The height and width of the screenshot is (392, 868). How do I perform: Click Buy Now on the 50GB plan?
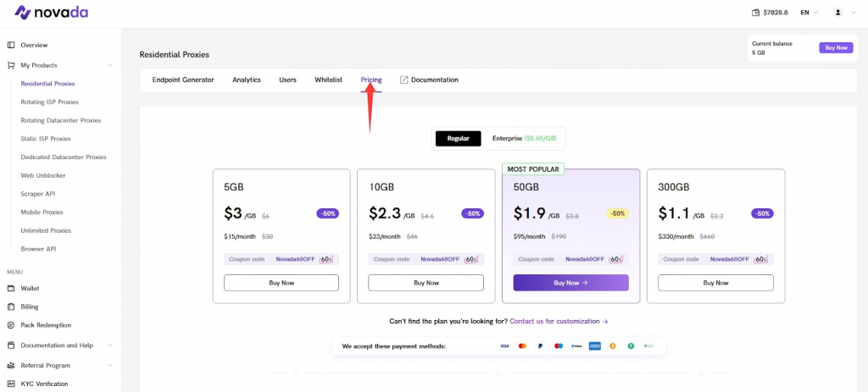click(570, 283)
